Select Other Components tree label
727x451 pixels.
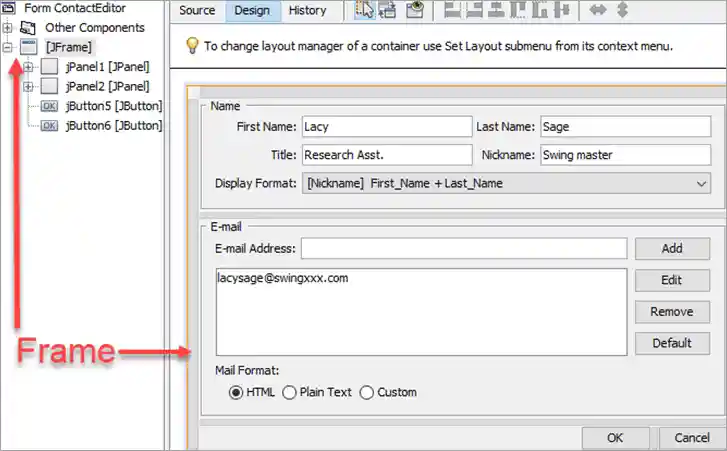pyautogui.click(x=95, y=28)
